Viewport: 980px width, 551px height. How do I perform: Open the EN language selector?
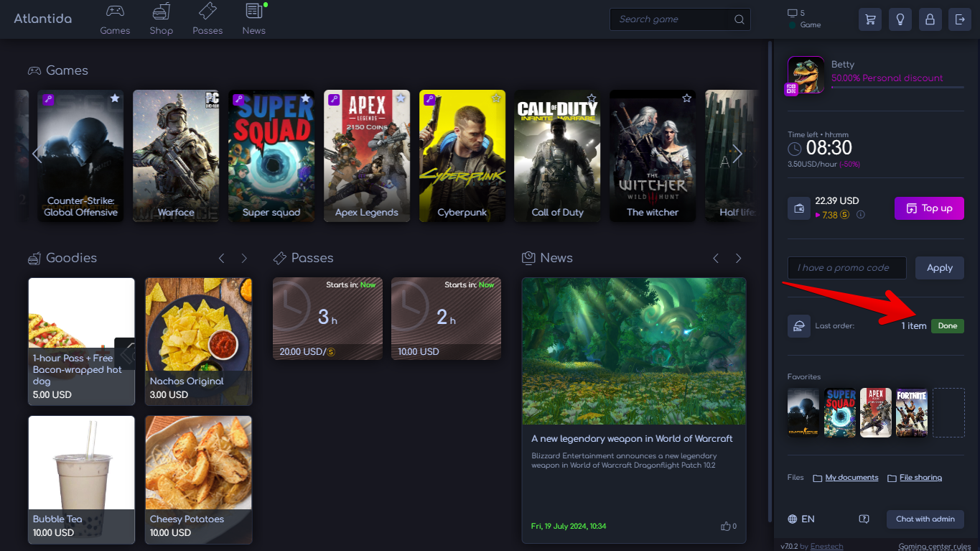[x=801, y=519]
